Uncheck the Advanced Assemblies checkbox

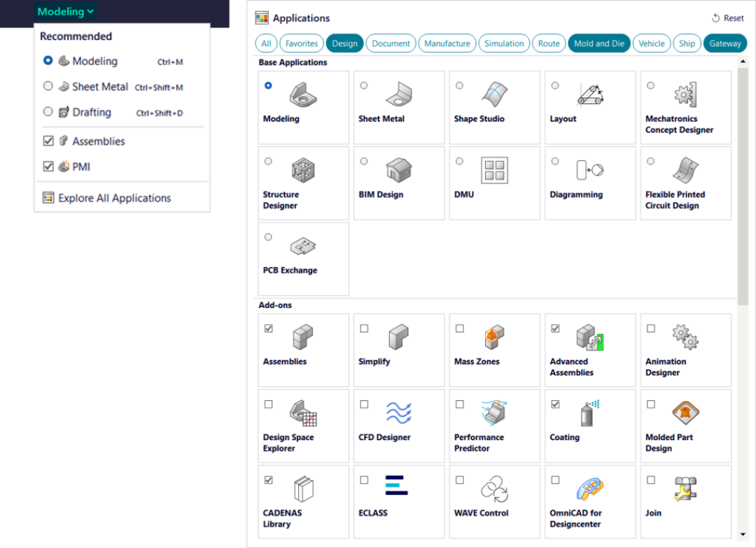[x=555, y=328]
